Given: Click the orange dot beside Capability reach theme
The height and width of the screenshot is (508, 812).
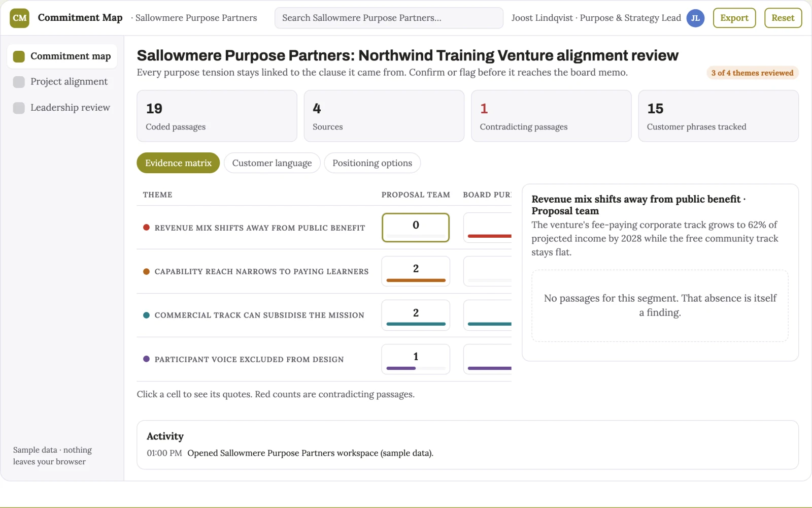Looking at the screenshot, I should pos(146,271).
